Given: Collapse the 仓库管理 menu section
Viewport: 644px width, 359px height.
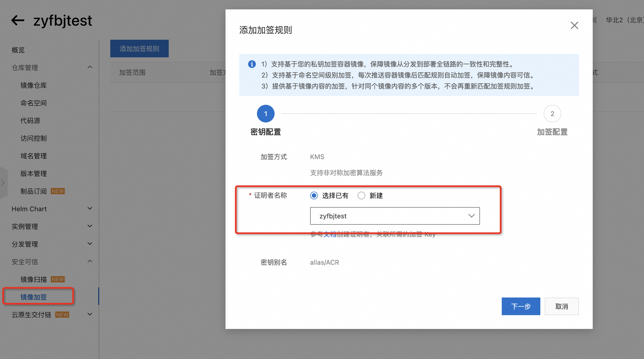Looking at the screenshot, I should 90,67.
